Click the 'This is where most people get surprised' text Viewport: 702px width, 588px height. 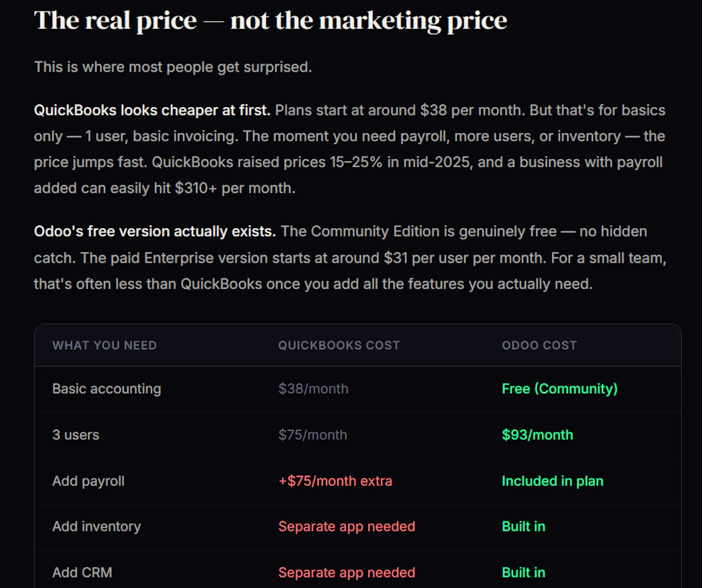tap(173, 67)
